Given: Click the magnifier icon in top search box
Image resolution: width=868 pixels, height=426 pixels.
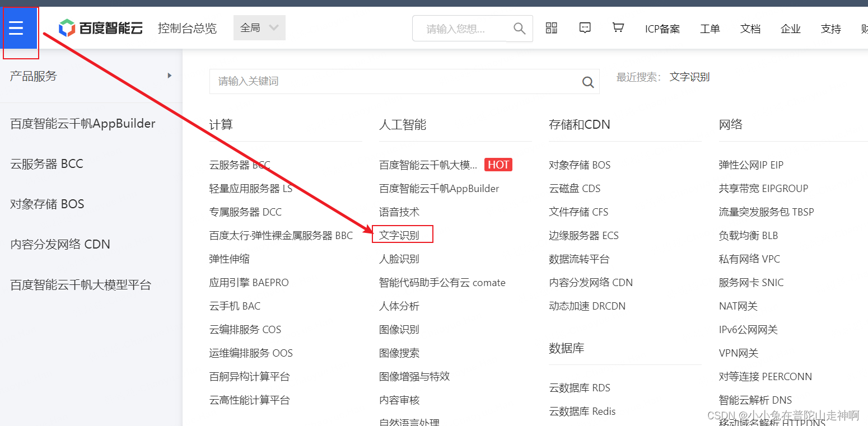Looking at the screenshot, I should (x=519, y=28).
